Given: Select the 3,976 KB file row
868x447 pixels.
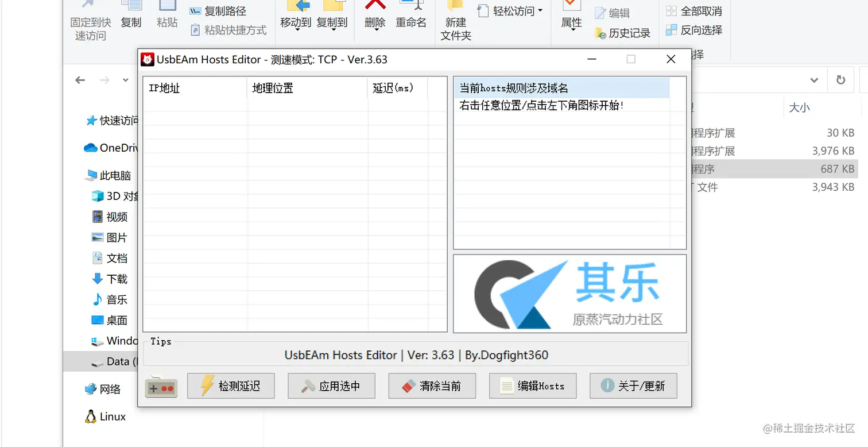Looking at the screenshot, I should pyautogui.click(x=775, y=151).
